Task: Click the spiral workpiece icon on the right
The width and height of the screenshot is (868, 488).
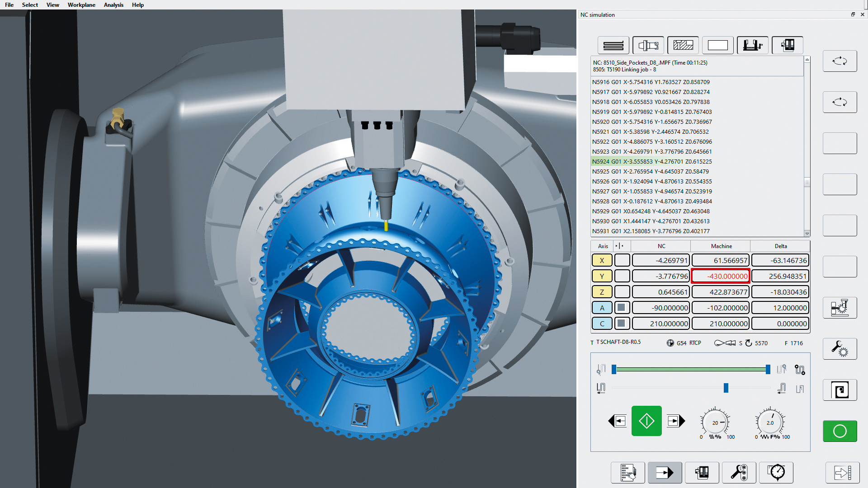Action: 840,390
